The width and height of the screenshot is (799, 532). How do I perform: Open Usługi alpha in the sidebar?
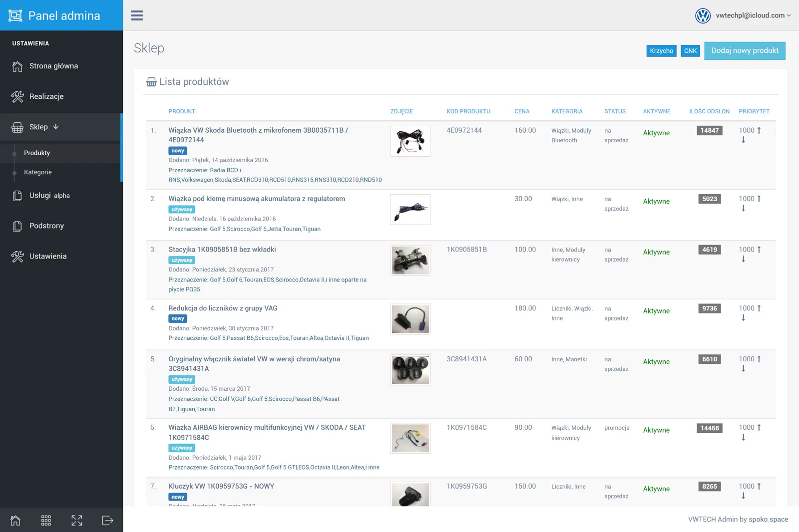click(49, 196)
